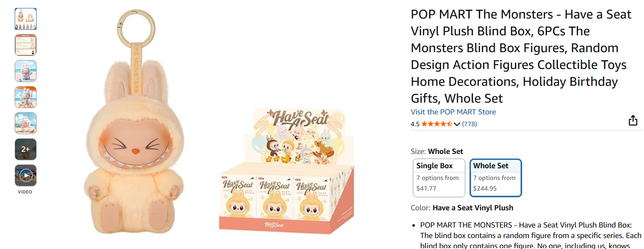Choose the Single Box size option

point(439,177)
